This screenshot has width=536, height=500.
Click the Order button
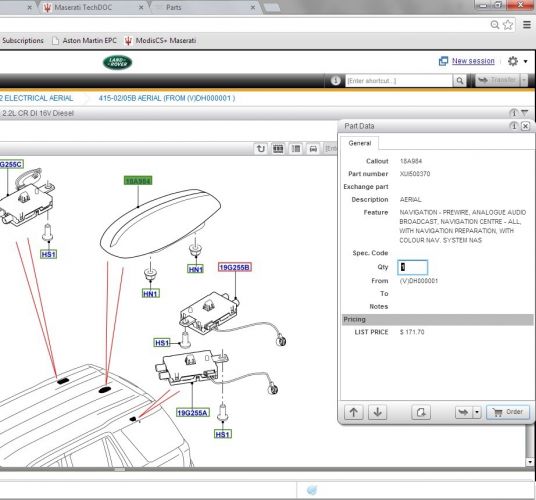508,412
